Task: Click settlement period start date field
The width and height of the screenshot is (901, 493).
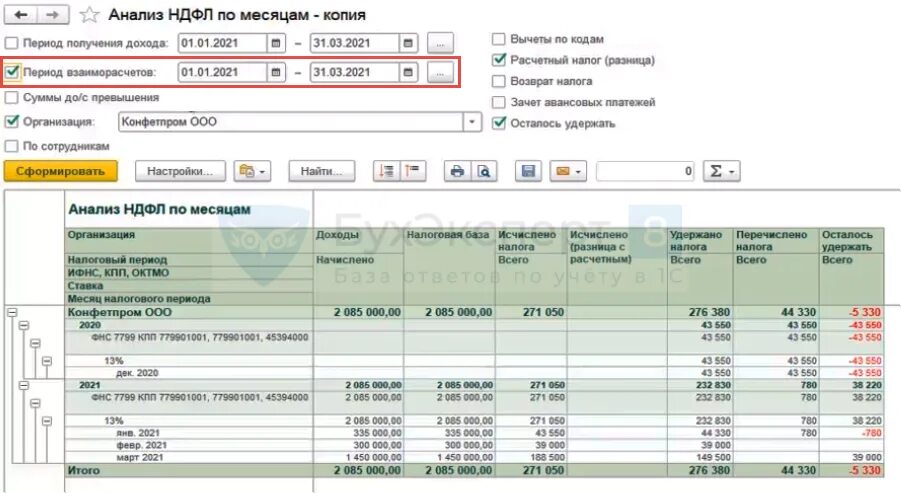Action: [222, 72]
